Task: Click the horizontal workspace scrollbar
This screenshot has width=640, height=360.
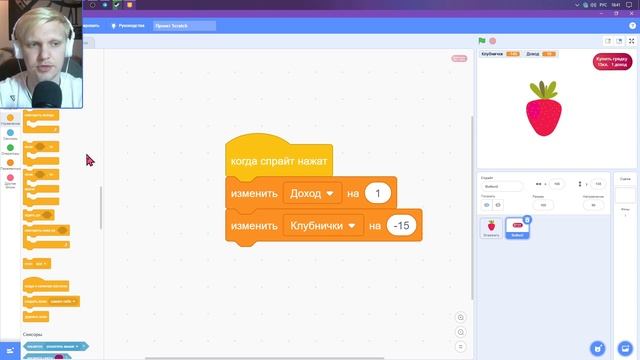Action: 264,358
